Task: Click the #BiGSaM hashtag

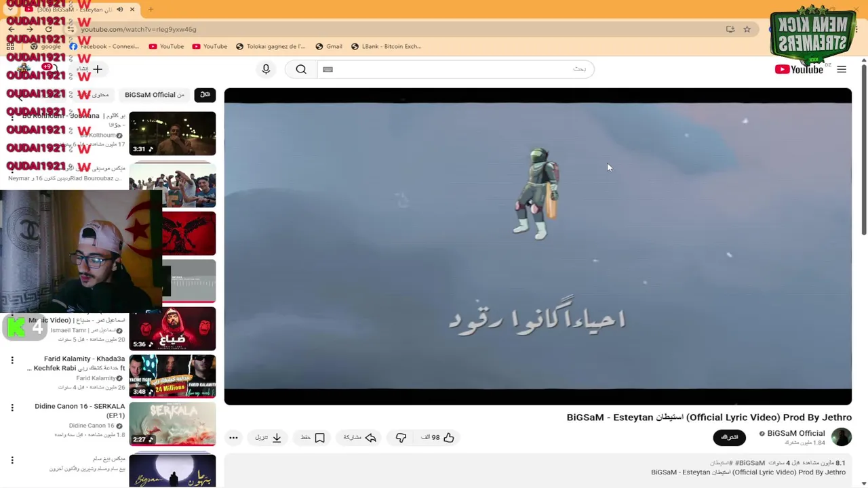Action: click(x=750, y=463)
